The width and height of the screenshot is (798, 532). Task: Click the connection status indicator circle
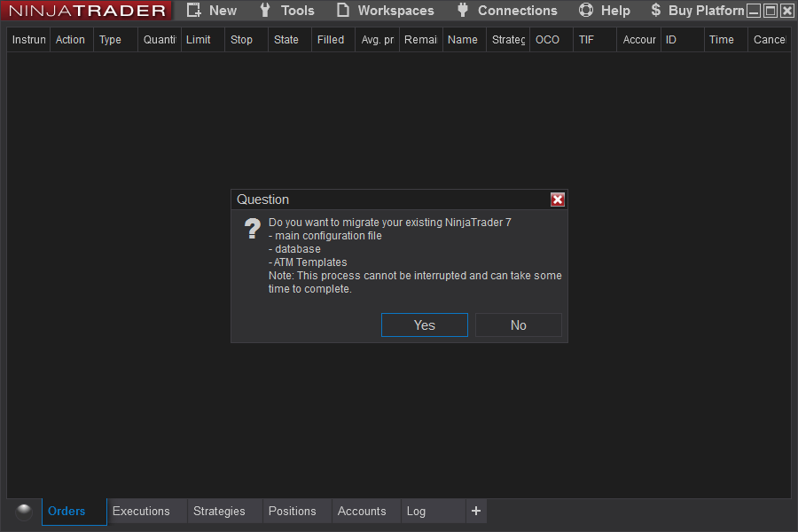tap(23, 511)
